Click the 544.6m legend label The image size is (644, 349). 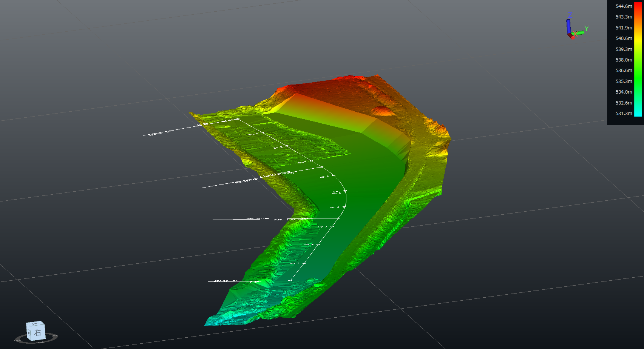[x=624, y=6]
